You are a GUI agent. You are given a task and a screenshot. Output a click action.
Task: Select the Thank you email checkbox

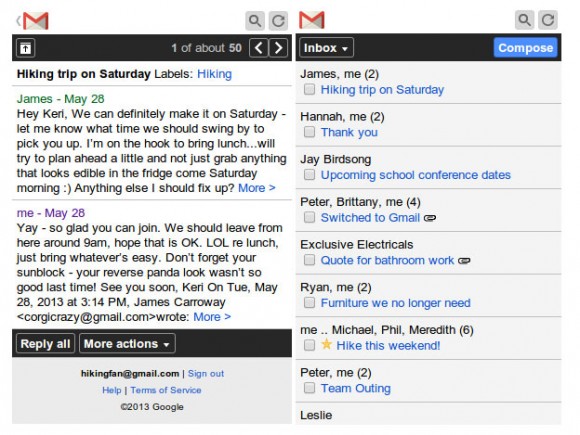tap(309, 132)
